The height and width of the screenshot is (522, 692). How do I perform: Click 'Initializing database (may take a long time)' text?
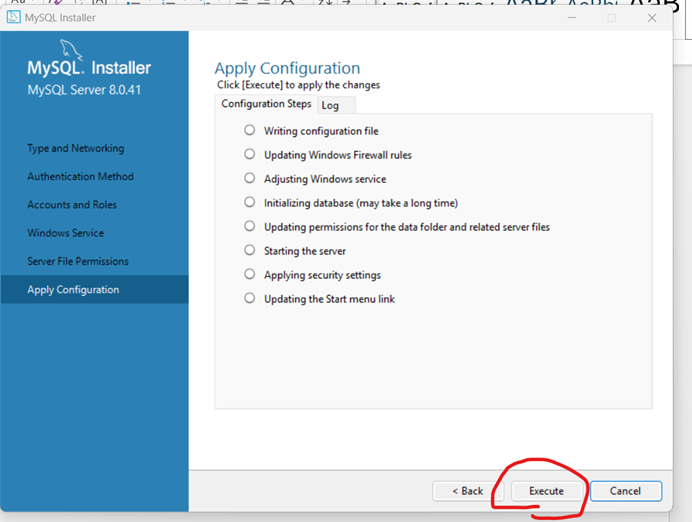[x=361, y=203]
